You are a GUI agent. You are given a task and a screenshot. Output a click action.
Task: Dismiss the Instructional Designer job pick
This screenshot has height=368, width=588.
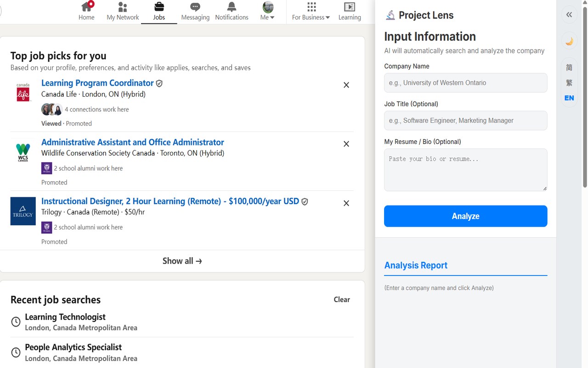coord(346,203)
